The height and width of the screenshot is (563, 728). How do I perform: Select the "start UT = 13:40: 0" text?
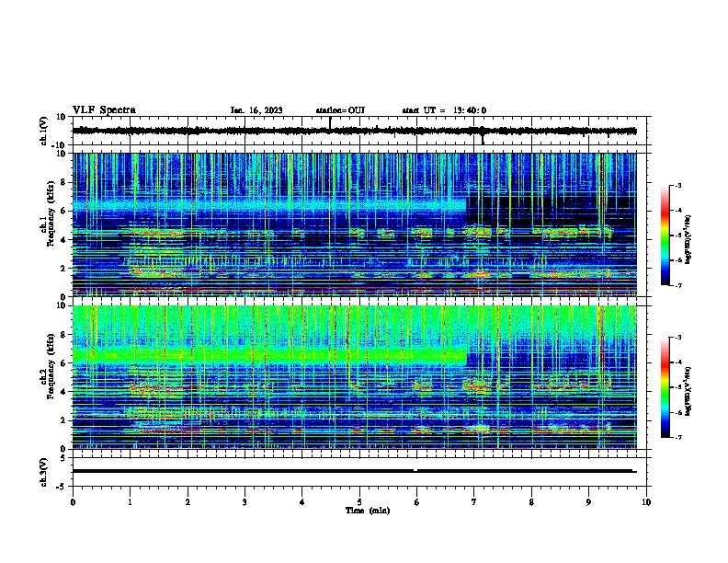[444, 110]
